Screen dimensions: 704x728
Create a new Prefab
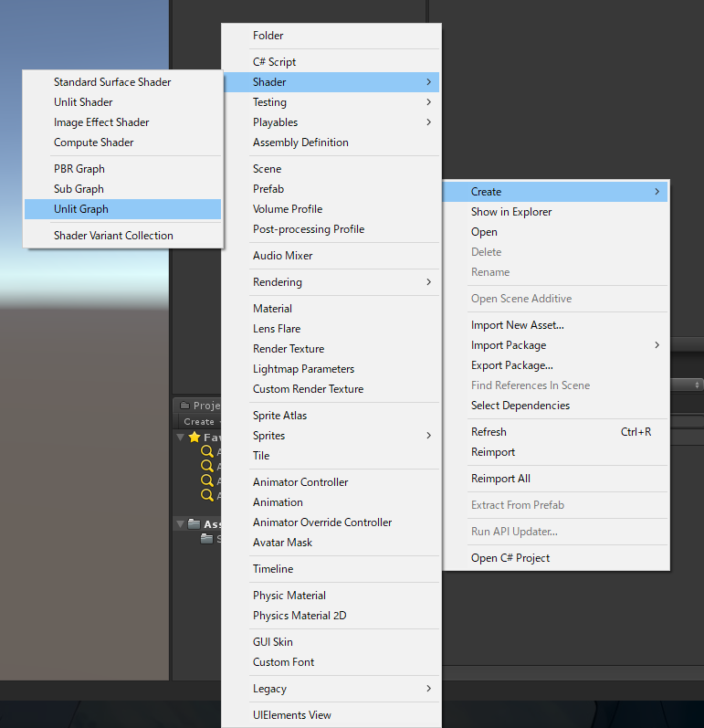click(331, 189)
